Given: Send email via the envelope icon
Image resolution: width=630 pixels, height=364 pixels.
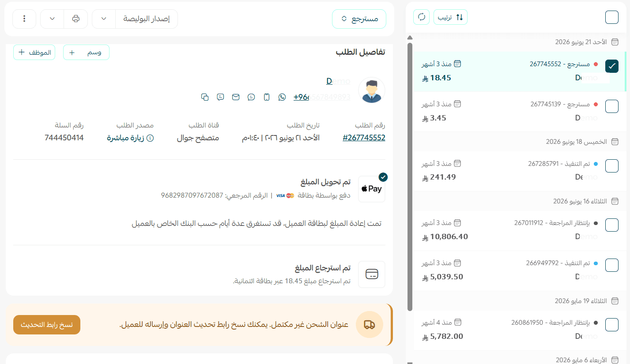Looking at the screenshot, I should (x=236, y=97).
